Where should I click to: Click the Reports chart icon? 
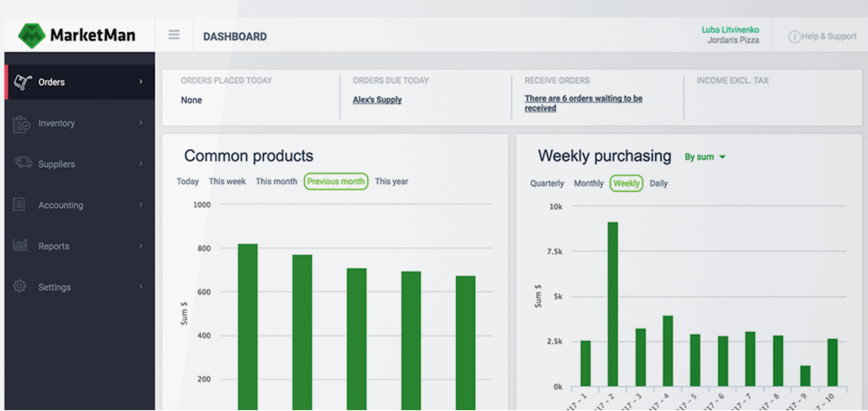[20, 245]
